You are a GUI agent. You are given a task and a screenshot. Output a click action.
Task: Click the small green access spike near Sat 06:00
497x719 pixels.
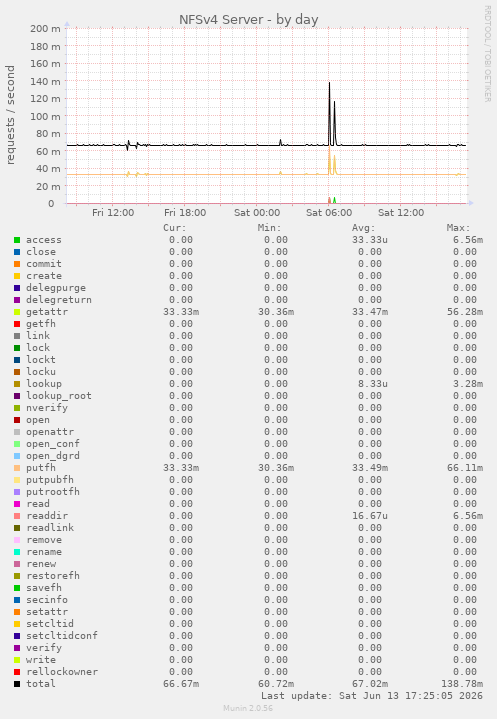coord(335,200)
